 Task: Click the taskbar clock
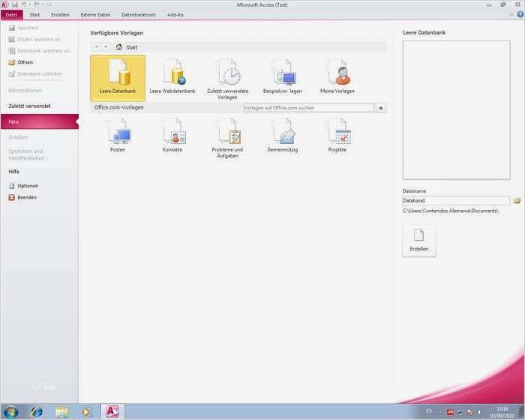[x=502, y=412]
